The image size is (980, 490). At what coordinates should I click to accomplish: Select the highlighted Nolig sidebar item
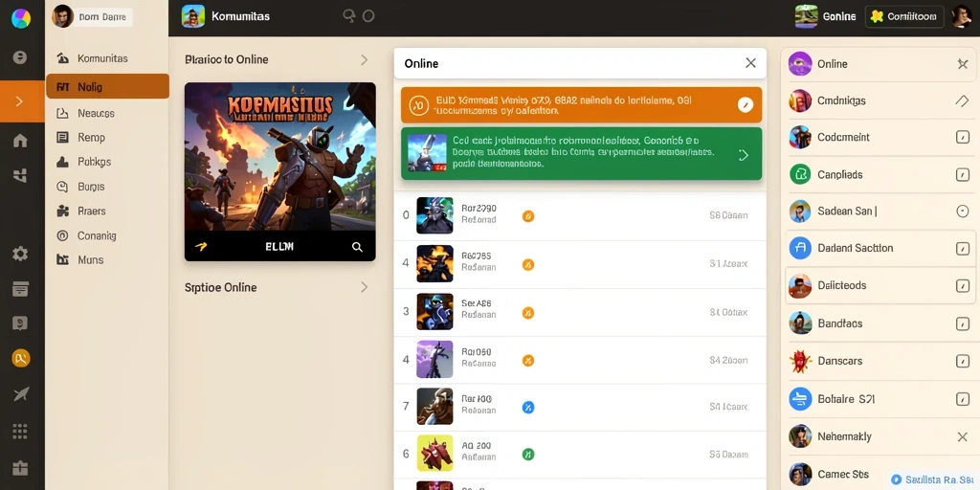coord(107,86)
